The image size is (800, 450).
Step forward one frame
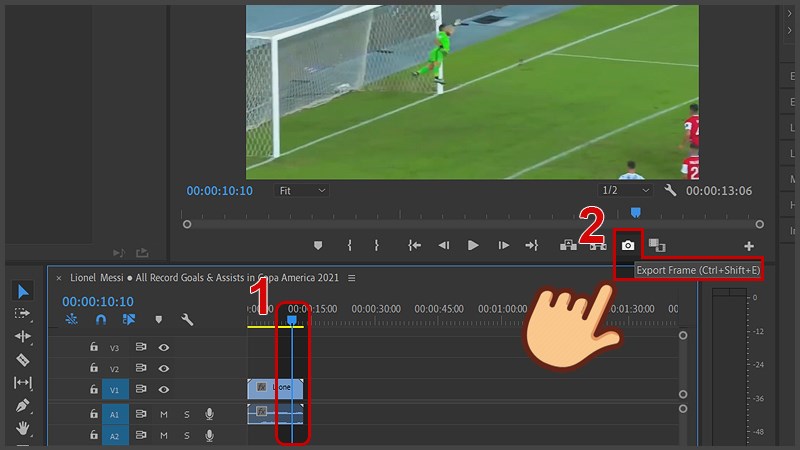click(x=503, y=246)
